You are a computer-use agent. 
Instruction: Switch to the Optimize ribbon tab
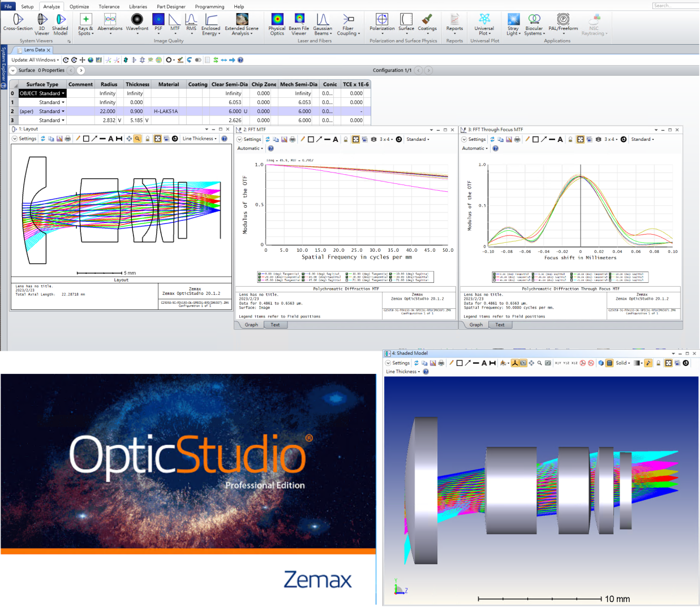(79, 6)
